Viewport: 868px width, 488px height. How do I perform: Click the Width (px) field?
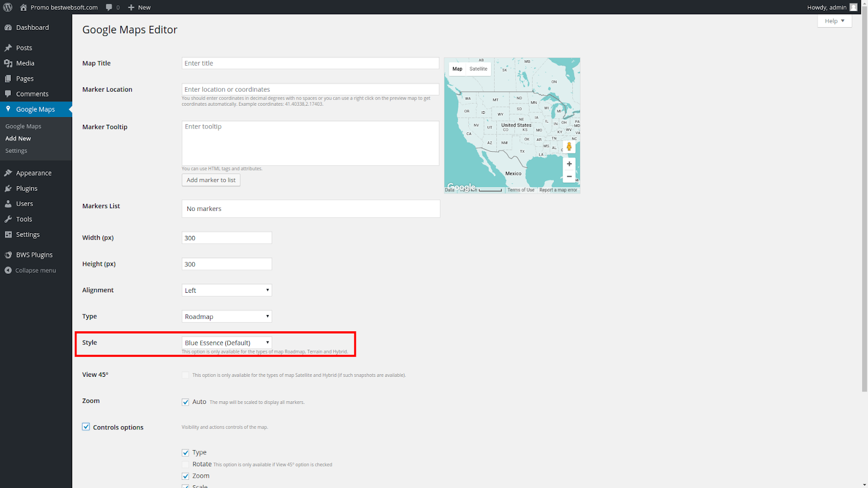pos(227,237)
